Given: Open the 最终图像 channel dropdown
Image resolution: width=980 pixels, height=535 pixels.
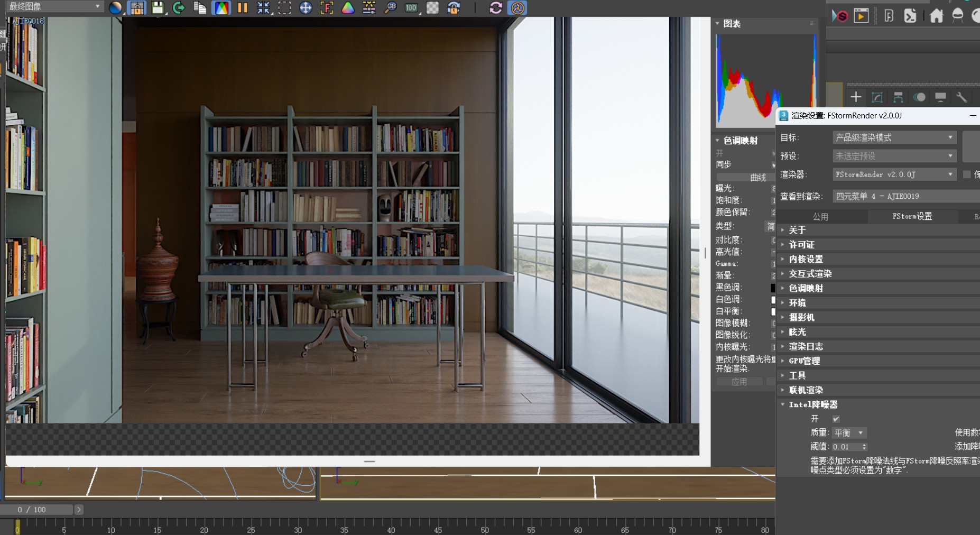Looking at the screenshot, I should (x=54, y=6).
